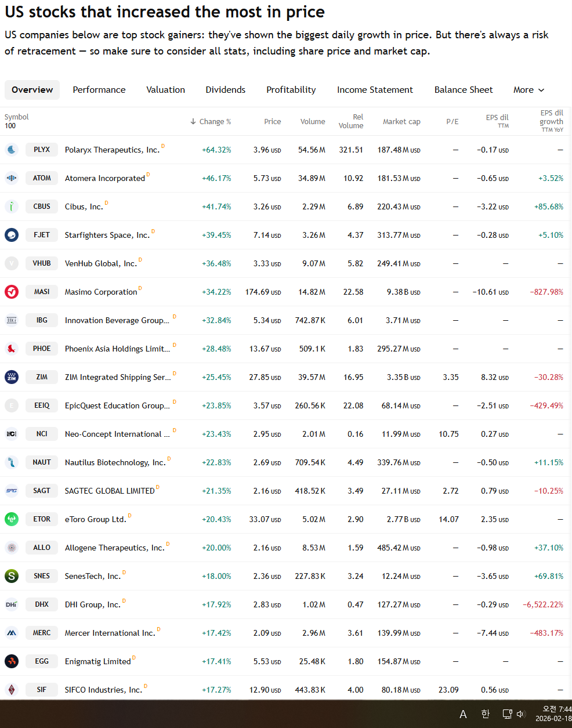The height and width of the screenshot is (728, 572).
Task: Open the taskbar volume speaker icon
Action: (x=520, y=714)
